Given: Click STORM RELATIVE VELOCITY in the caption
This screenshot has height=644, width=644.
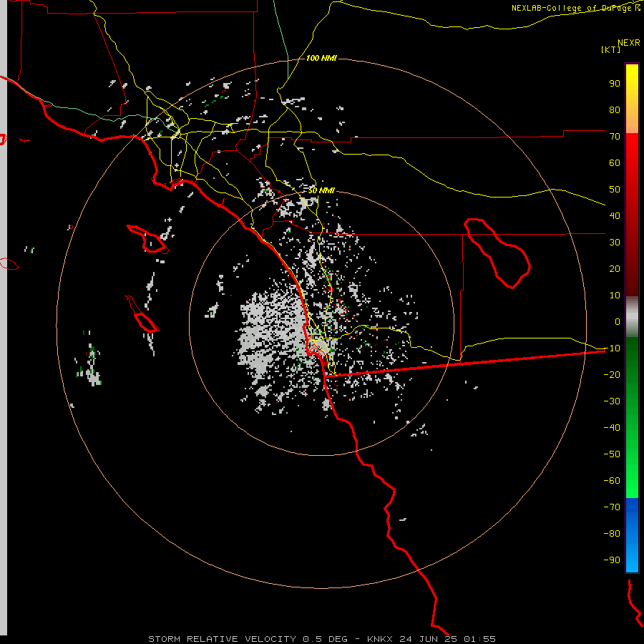Looking at the screenshot, I should [222, 639].
